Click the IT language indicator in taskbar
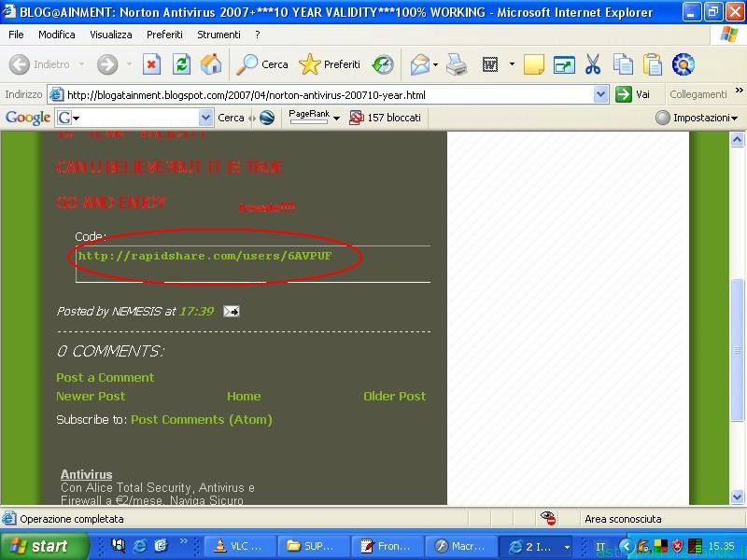The width and height of the screenshot is (747, 560). tap(600, 546)
